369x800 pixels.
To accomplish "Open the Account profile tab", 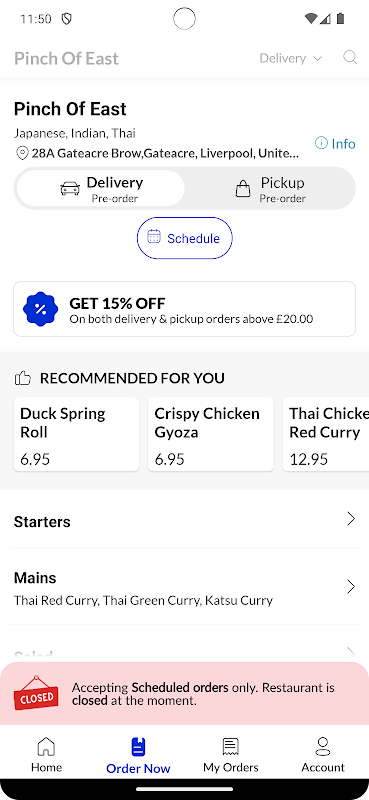I will tap(323, 755).
